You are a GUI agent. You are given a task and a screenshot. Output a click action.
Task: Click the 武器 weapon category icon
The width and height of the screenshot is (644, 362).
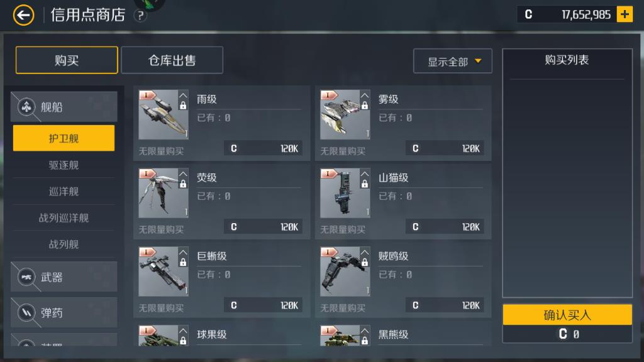pos(26,277)
